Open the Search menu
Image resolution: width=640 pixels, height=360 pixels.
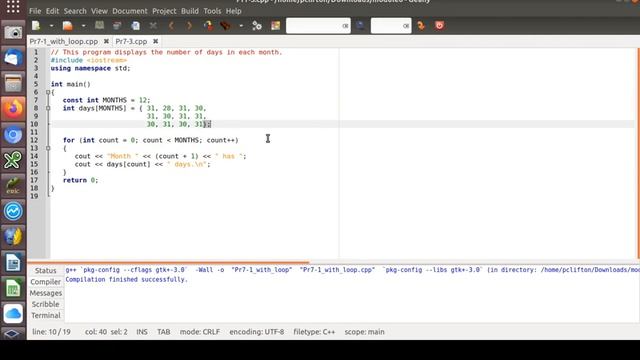pos(75,11)
